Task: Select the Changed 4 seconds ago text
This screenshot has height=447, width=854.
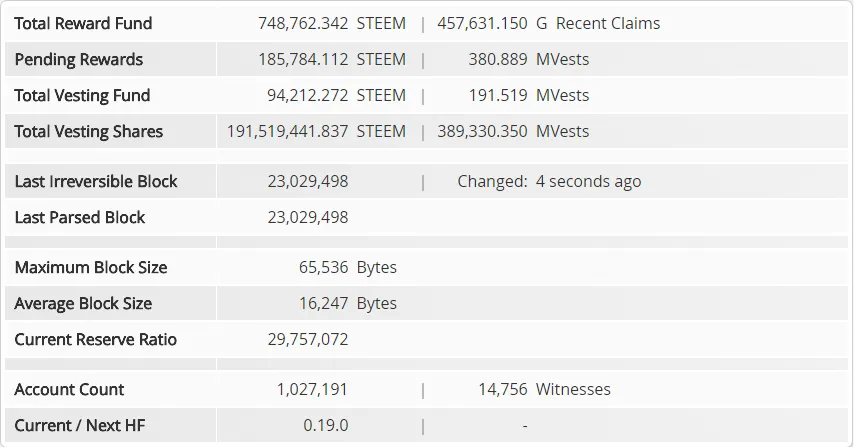Action: point(549,181)
